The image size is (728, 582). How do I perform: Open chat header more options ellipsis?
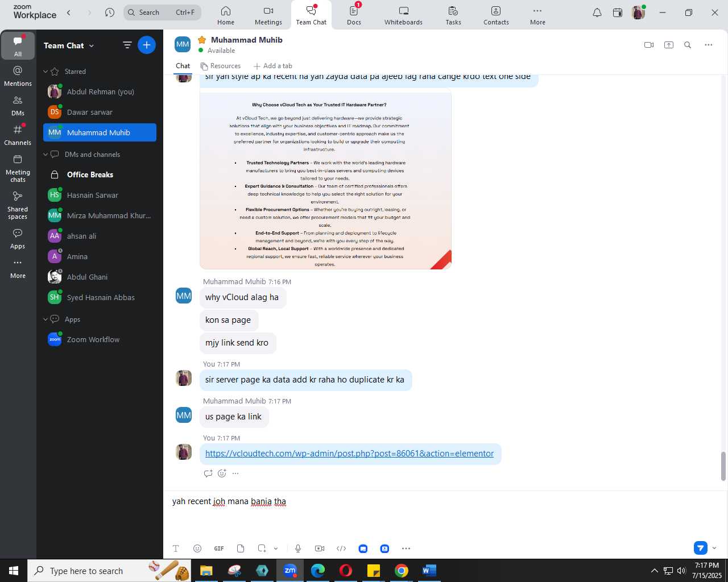[x=709, y=45]
